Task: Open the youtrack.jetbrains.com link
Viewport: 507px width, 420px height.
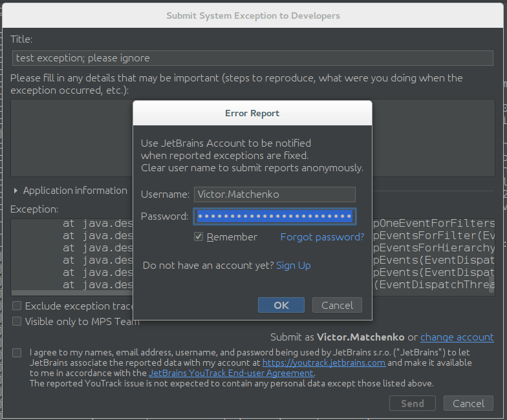Action: [x=323, y=363]
